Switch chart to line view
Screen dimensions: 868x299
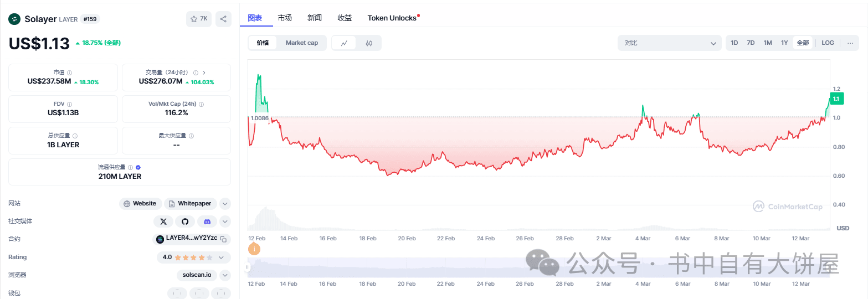tap(344, 43)
